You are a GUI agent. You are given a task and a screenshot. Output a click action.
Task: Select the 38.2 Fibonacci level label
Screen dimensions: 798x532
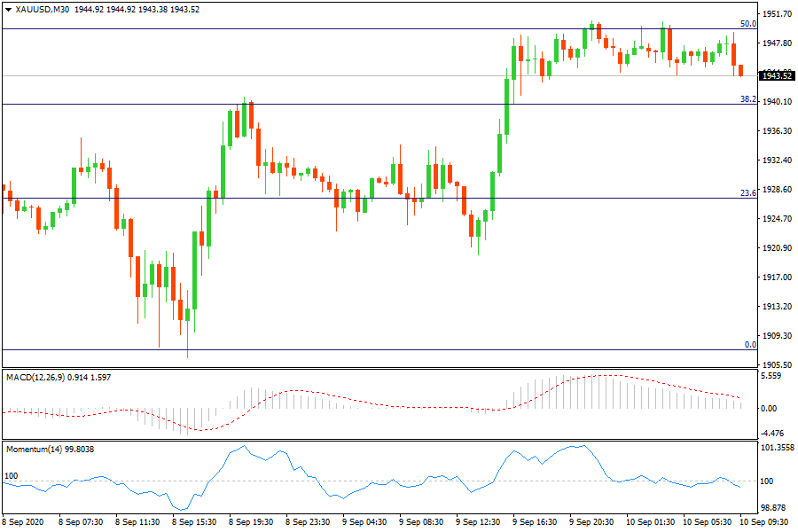pos(747,99)
